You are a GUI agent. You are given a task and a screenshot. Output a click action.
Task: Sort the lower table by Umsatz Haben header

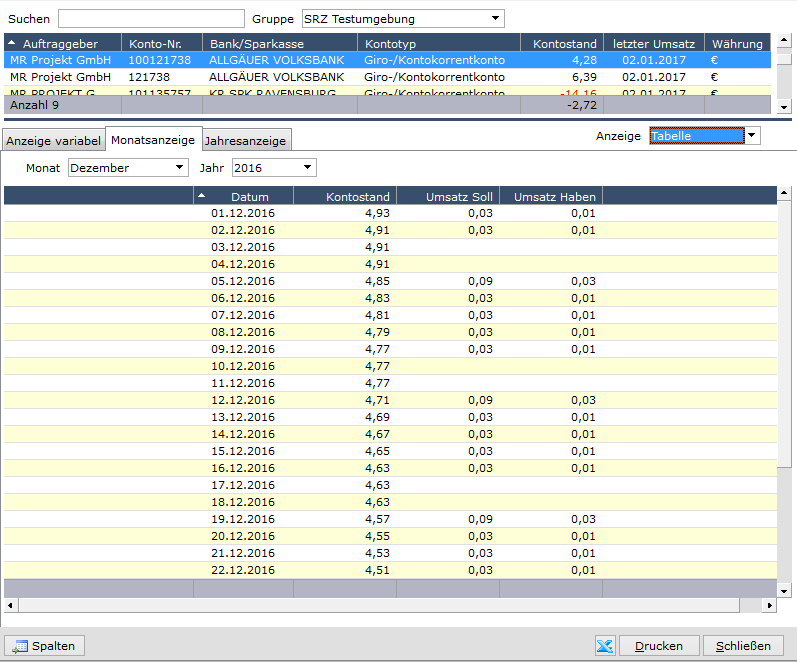[551, 196]
